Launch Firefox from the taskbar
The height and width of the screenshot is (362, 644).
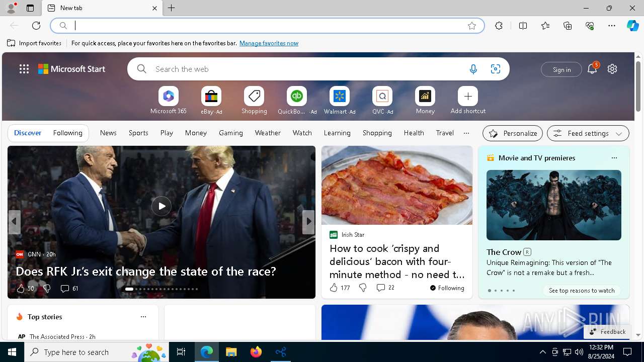pyautogui.click(x=256, y=352)
